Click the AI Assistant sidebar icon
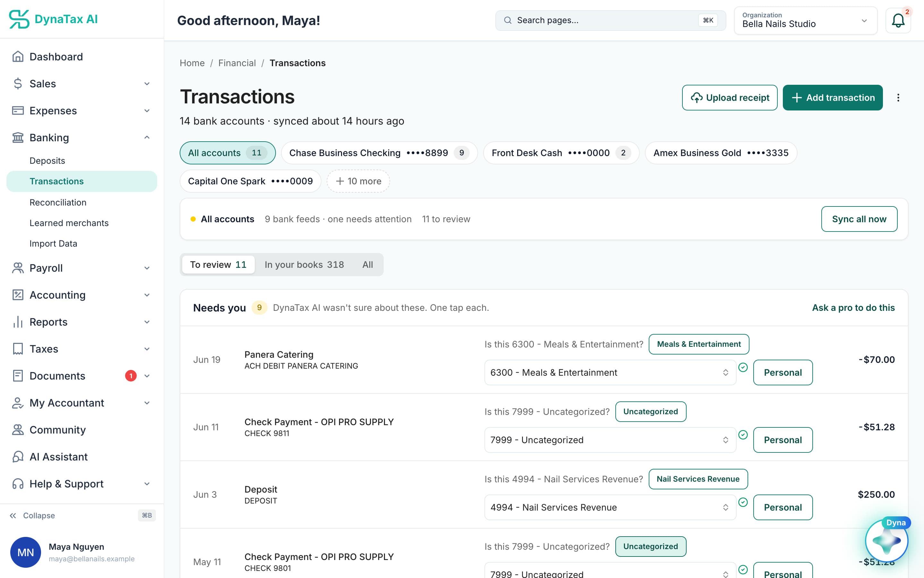The width and height of the screenshot is (924, 578). coord(18,457)
